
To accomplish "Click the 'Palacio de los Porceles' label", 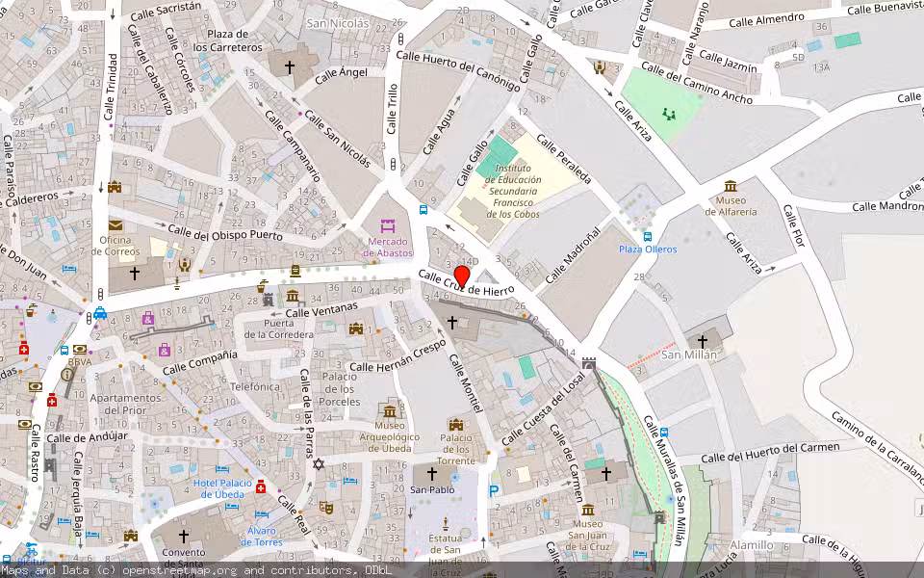I will 340,389.
